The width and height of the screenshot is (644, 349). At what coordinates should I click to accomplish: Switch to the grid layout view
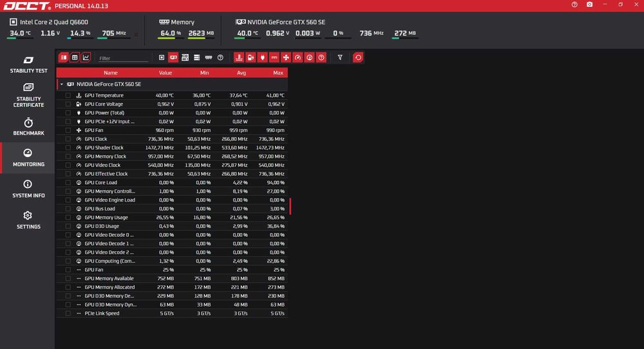point(75,57)
